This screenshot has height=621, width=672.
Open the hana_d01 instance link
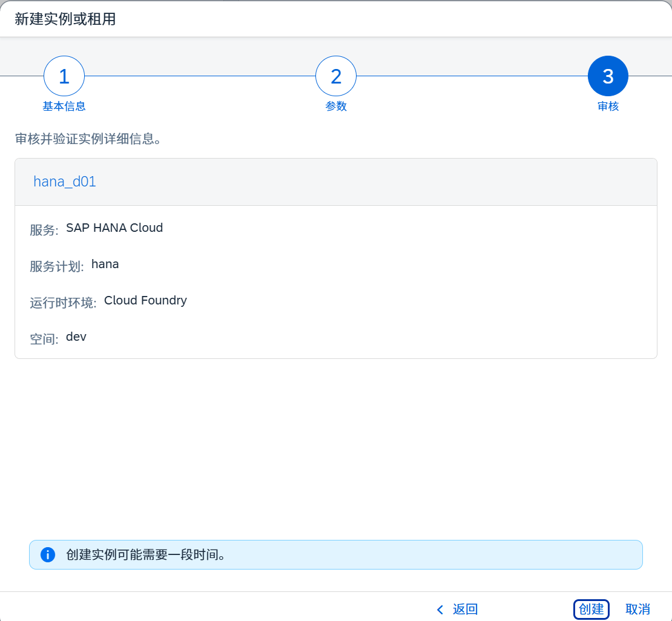coord(65,182)
